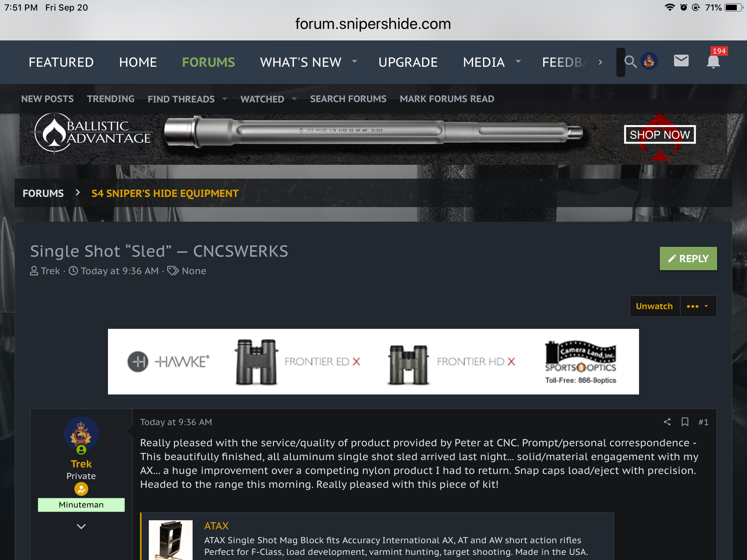The image size is (747, 560).
Task: Tap the battery status indicator
Action: (x=734, y=8)
